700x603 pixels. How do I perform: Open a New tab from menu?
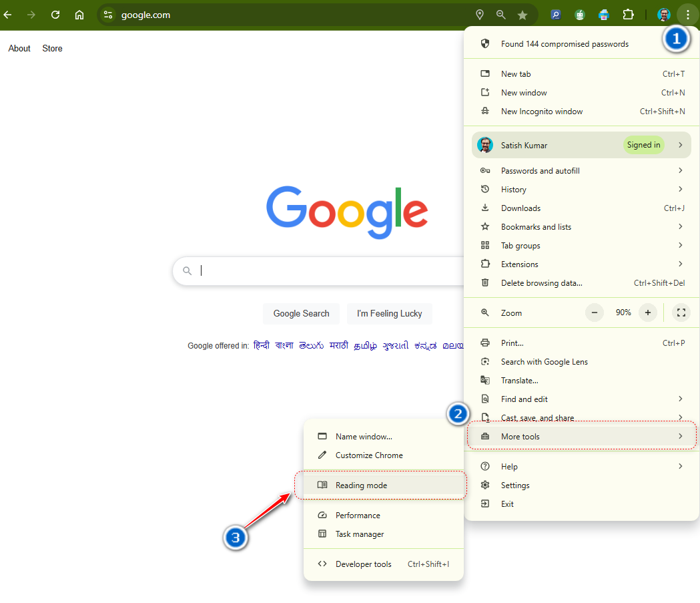[582, 74]
